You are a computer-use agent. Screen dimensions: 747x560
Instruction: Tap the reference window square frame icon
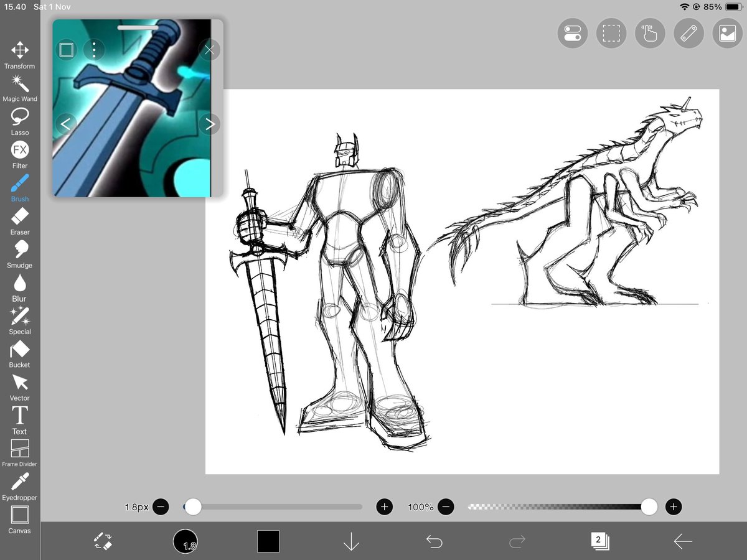[67, 49]
